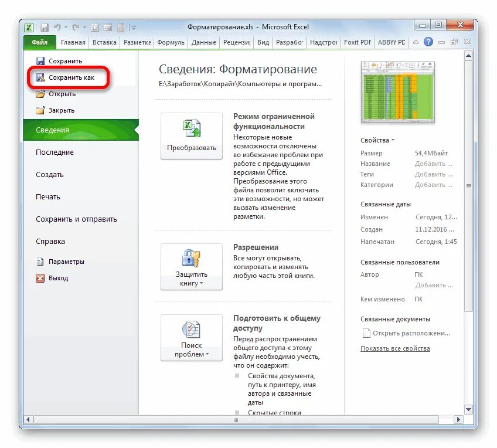Click the document icon next to Открыть расположение
The image size is (497, 448).
click(x=366, y=333)
